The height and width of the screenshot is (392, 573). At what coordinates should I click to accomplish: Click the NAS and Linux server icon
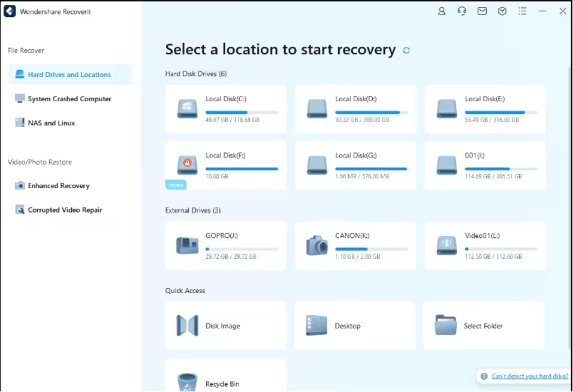pyautogui.click(x=20, y=123)
